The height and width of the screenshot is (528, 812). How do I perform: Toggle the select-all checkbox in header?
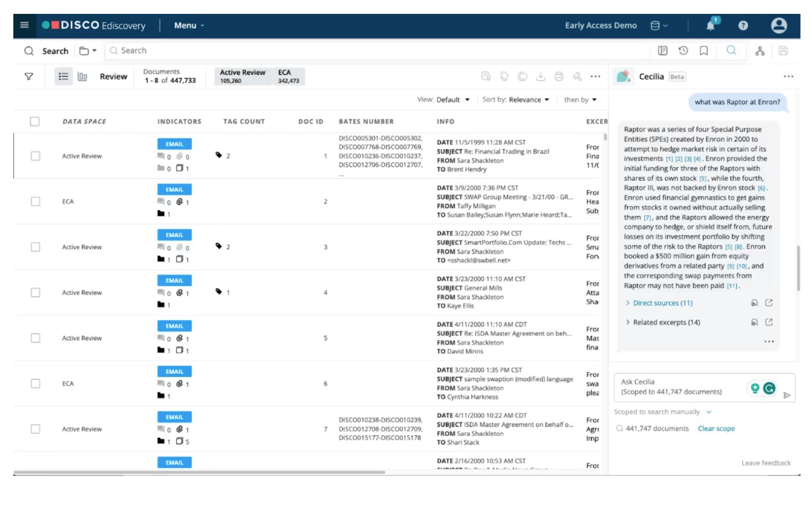pos(35,121)
